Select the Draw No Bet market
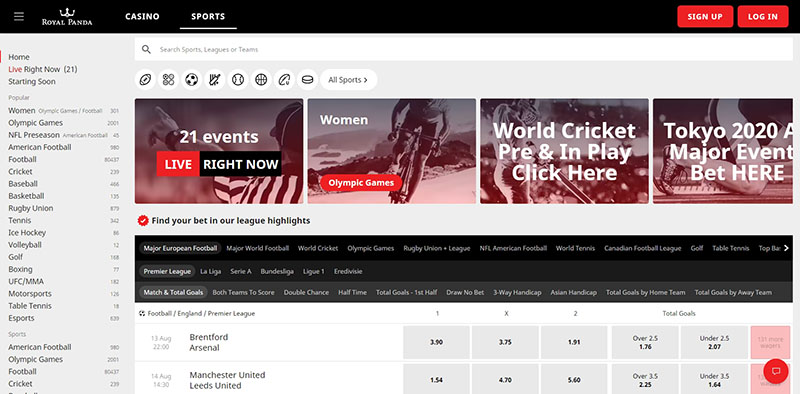Screen dimensions: 800x394 [465, 292]
